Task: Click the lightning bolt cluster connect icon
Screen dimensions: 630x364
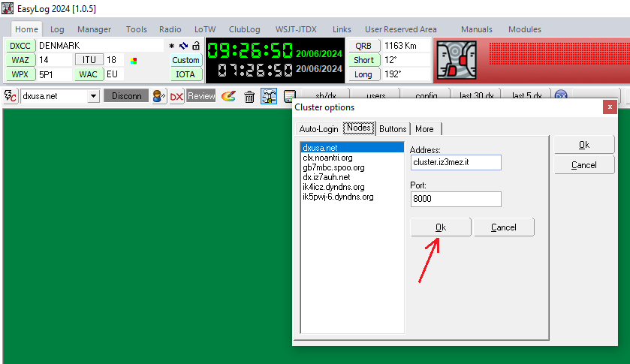Action: coord(11,96)
